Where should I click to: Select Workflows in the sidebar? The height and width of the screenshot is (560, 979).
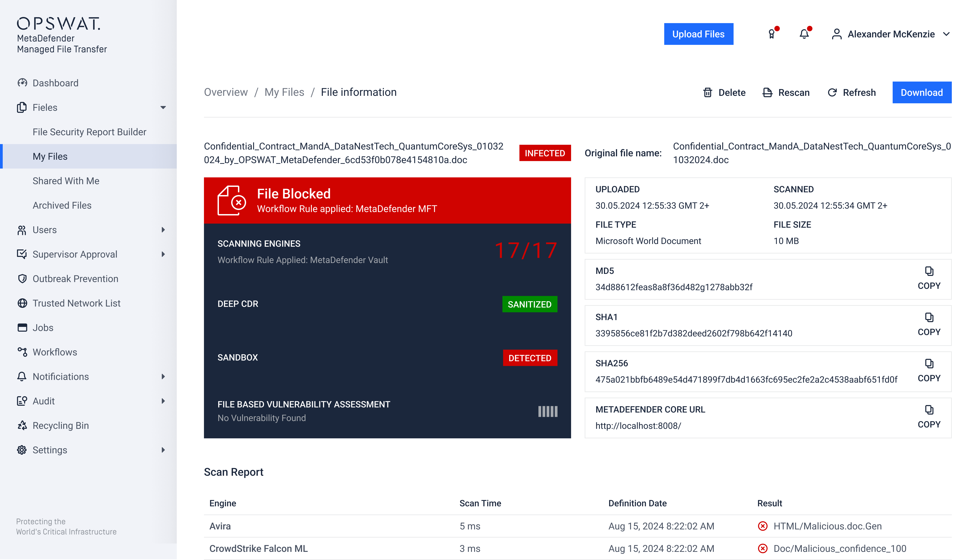[x=55, y=352]
